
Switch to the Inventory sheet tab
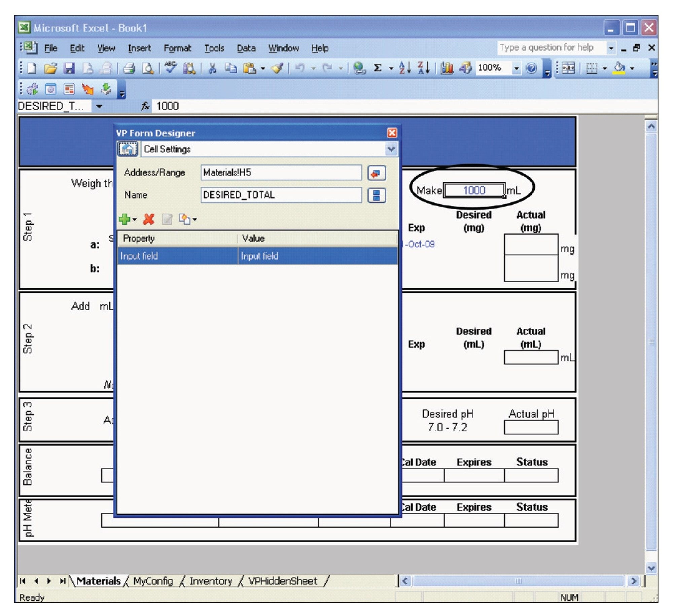[211, 581]
